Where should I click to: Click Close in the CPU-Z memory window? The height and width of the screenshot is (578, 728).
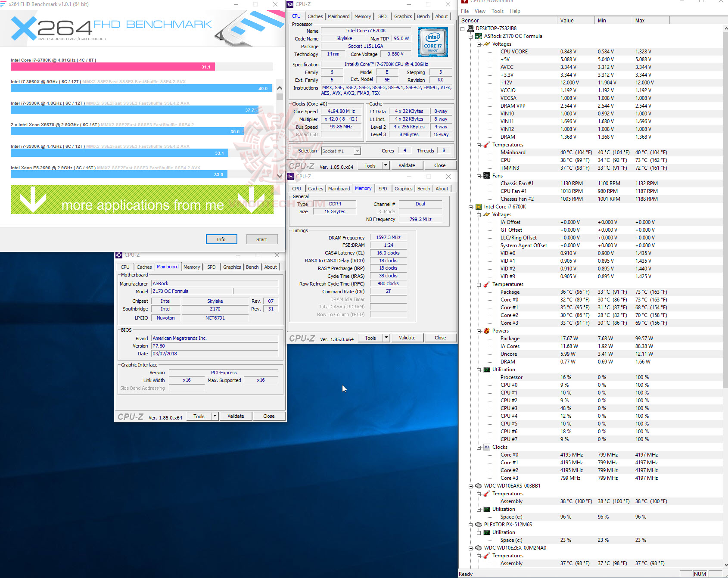(x=440, y=338)
